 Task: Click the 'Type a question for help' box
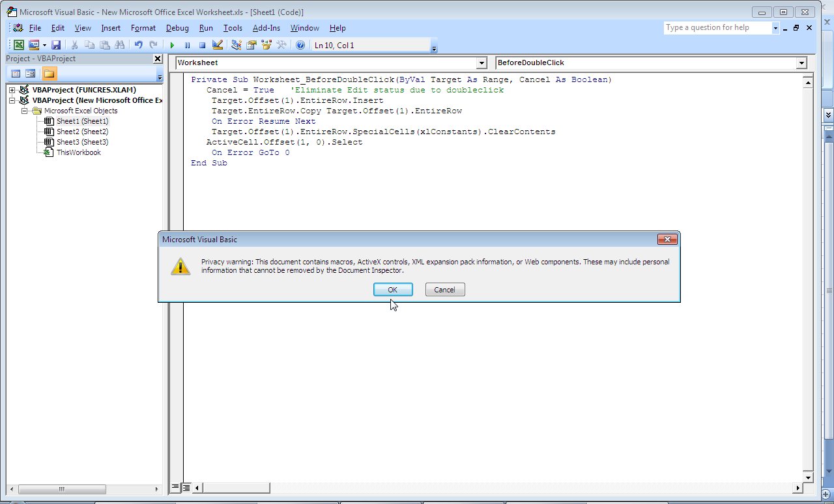[x=717, y=27]
